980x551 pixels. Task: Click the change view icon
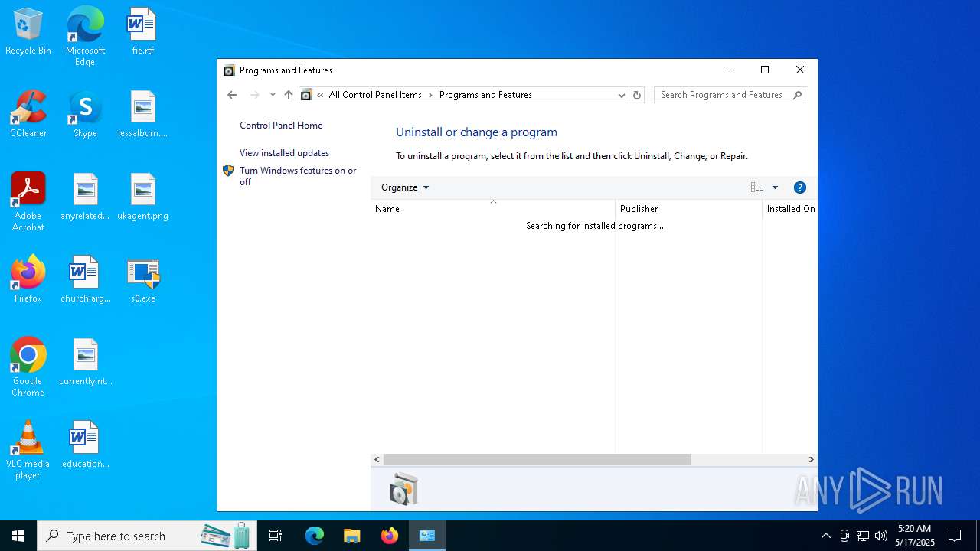[757, 187]
